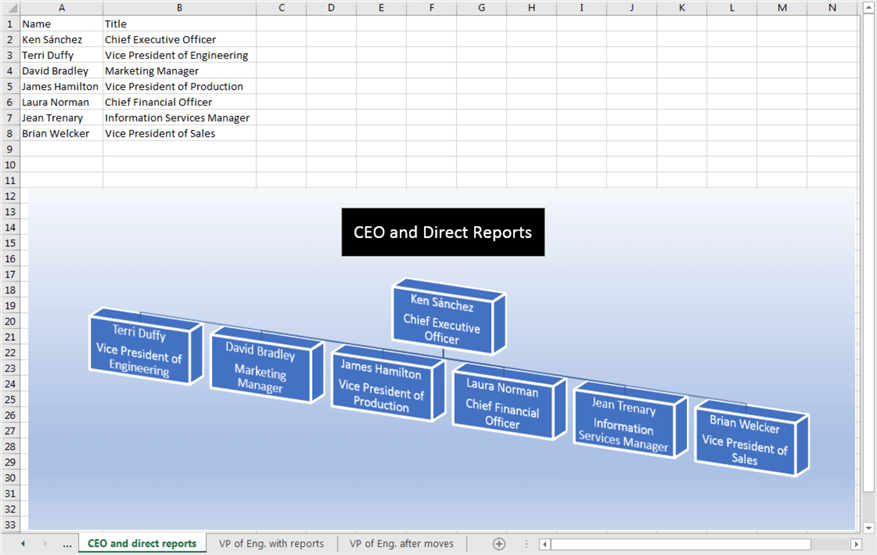
Task: Click the horizontal scrollbar thumb
Action: (x=681, y=544)
